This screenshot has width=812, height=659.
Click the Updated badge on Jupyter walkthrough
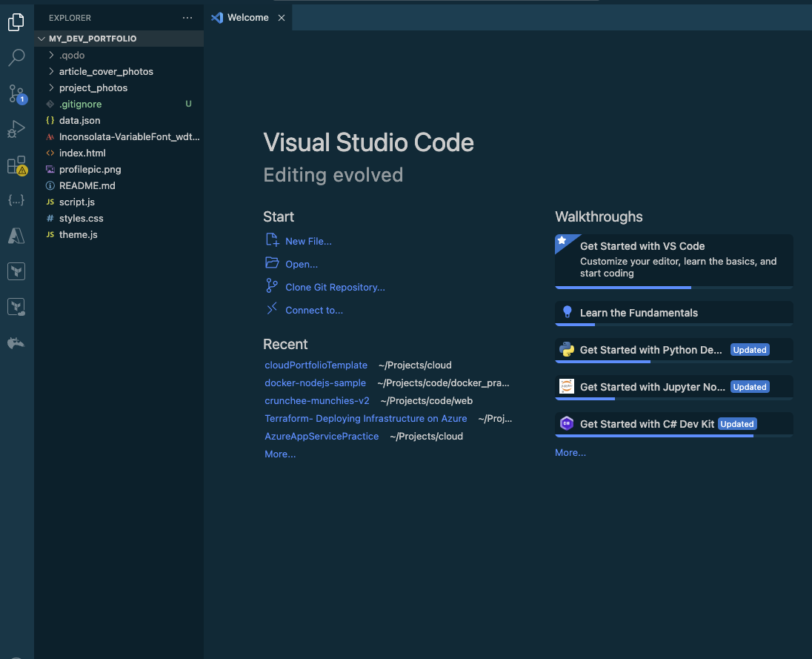click(x=749, y=387)
